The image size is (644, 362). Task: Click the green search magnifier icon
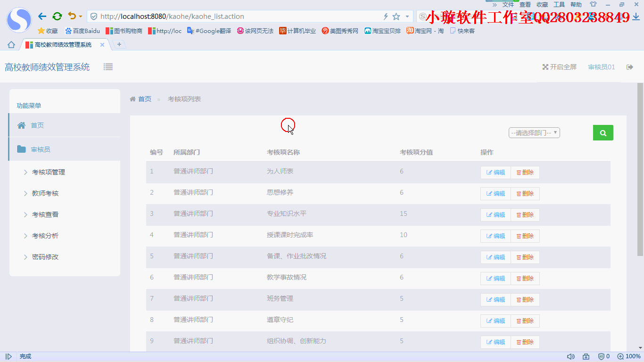(x=603, y=132)
